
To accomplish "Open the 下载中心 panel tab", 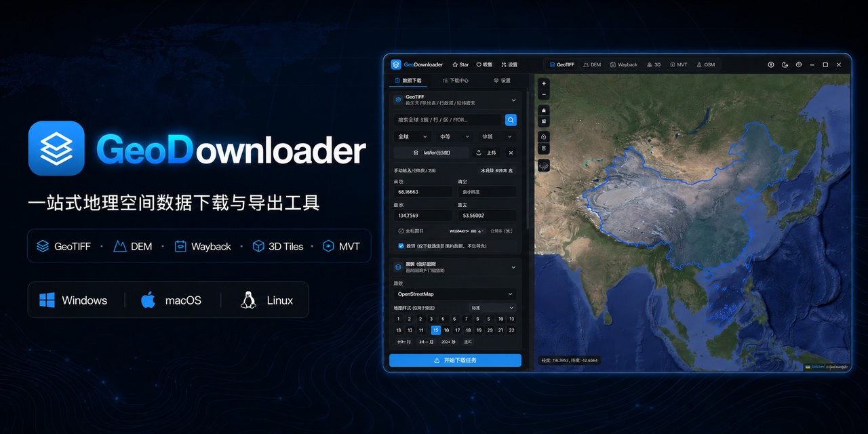I will tap(455, 80).
